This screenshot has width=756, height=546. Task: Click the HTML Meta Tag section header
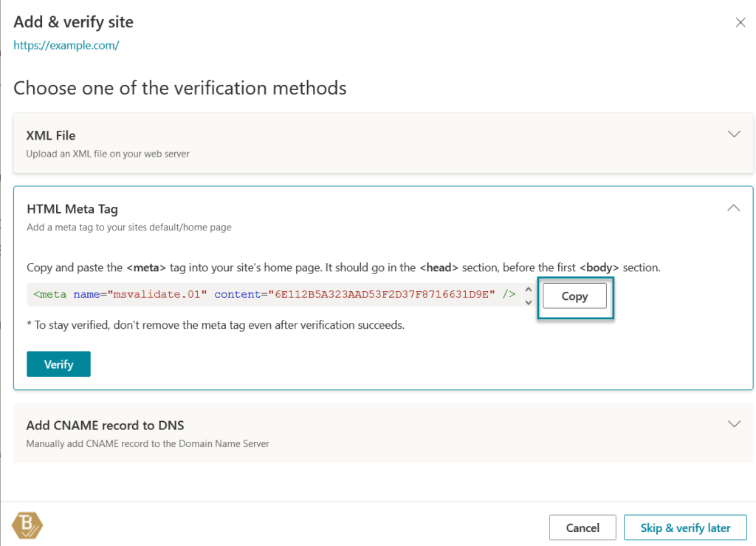(x=72, y=209)
